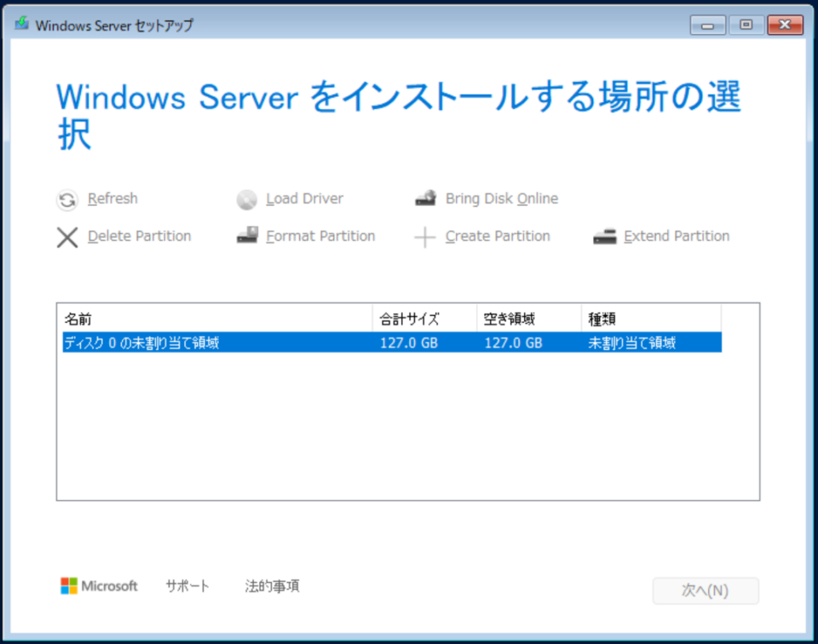Open the サポート link
This screenshot has width=818, height=644.
[x=187, y=586]
